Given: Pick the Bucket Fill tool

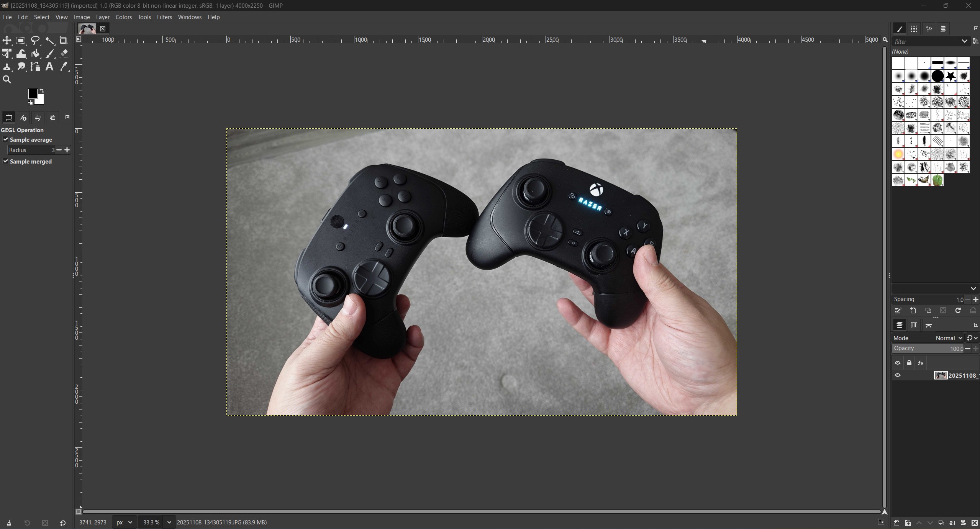Looking at the screenshot, I should pos(36,54).
